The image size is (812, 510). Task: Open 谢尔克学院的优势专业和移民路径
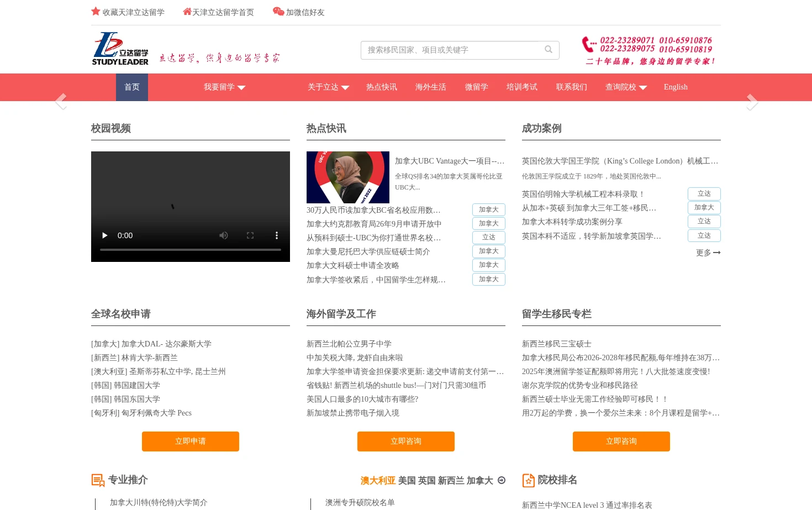click(580, 386)
